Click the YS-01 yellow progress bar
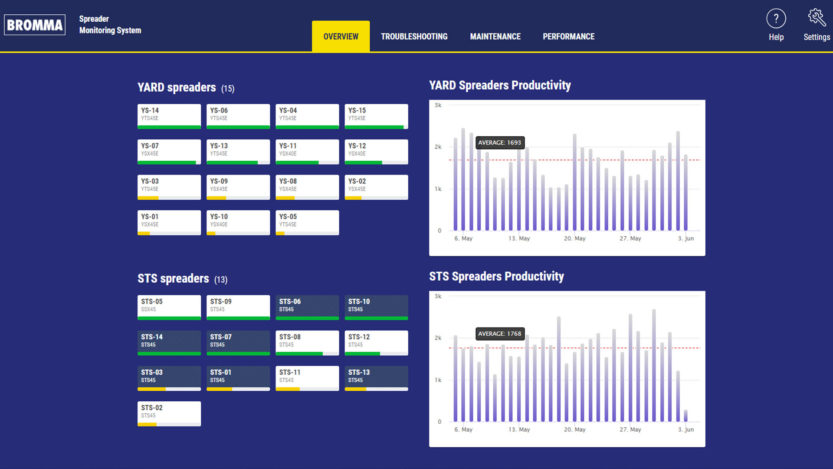Image resolution: width=833 pixels, height=469 pixels. coord(144,233)
